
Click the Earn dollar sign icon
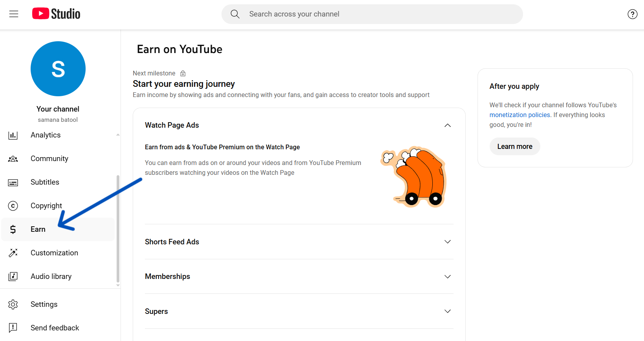coord(13,229)
